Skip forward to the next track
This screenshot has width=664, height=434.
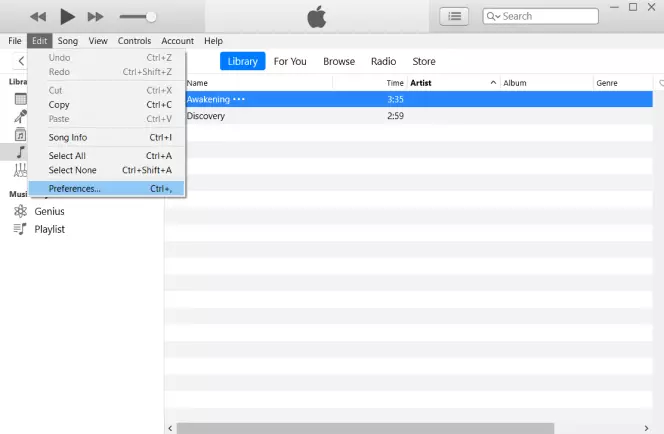tap(95, 17)
